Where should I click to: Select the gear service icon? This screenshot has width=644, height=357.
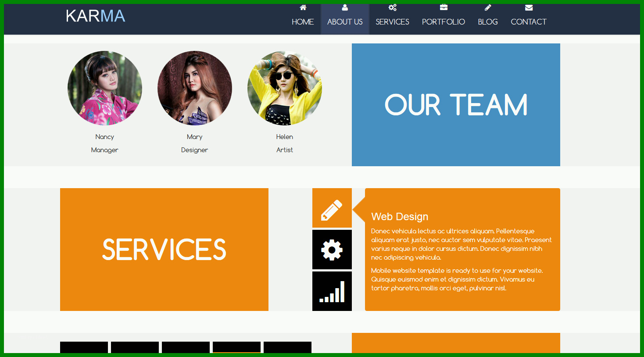(332, 250)
